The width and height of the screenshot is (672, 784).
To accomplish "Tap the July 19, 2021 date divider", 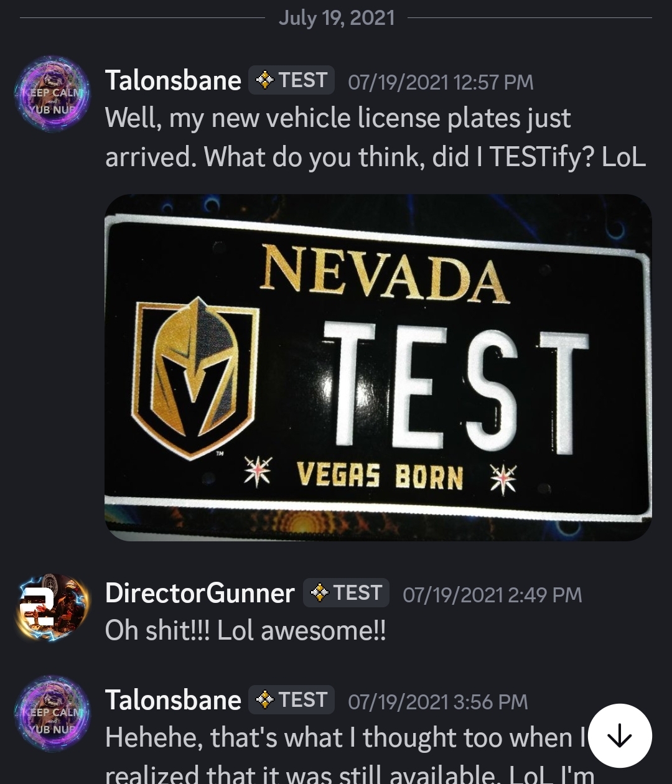I will click(337, 17).
